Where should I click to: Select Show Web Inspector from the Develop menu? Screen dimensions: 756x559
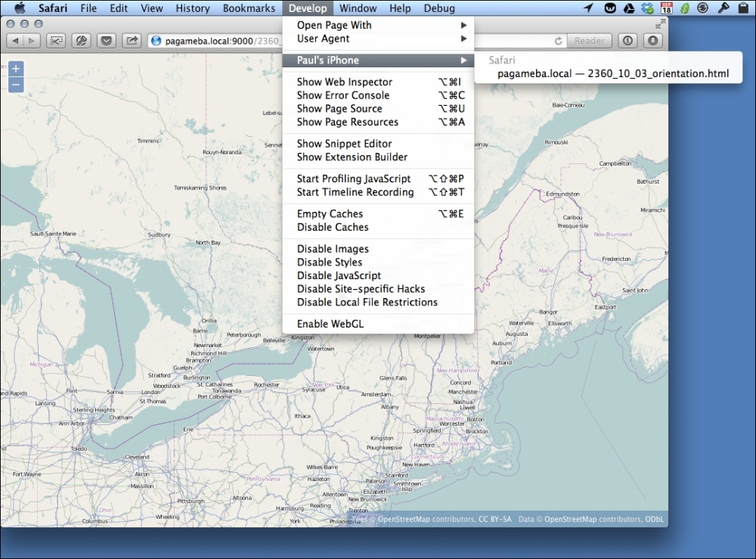pos(344,82)
